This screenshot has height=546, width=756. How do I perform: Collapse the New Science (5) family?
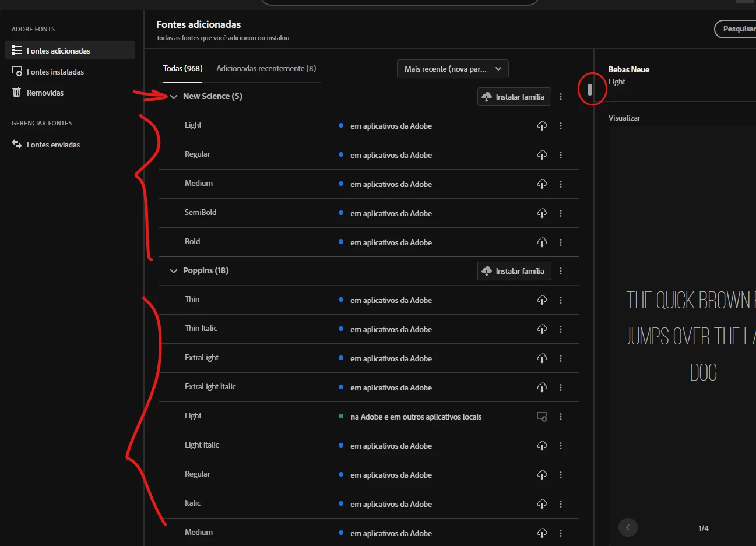point(174,97)
